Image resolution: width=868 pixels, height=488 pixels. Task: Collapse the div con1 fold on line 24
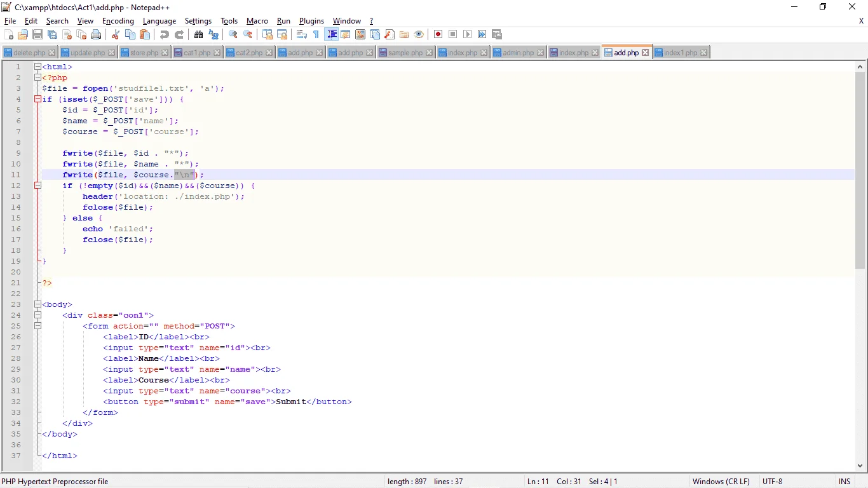point(37,315)
